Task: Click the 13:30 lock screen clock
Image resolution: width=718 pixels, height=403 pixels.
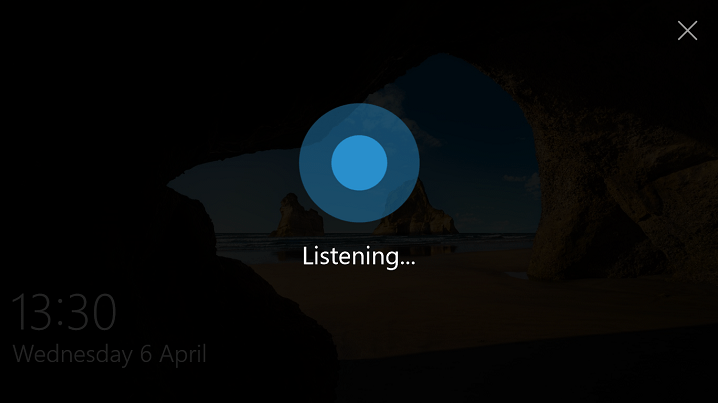Action: click(64, 312)
